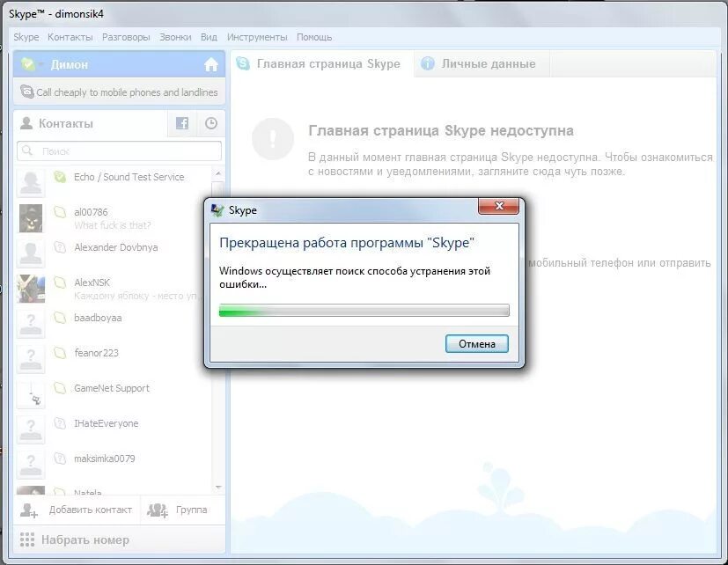The height and width of the screenshot is (565, 728).
Task: Select contact Echo / Sound Test Service
Action: pyautogui.click(x=114, y=182)
